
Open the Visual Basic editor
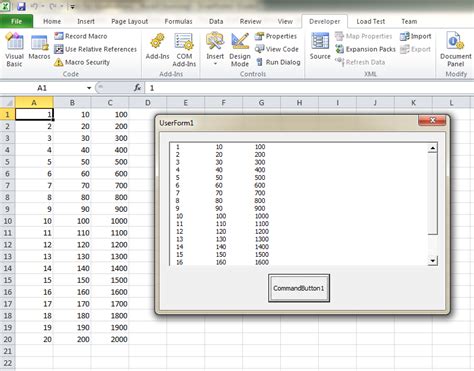point(14,50)
